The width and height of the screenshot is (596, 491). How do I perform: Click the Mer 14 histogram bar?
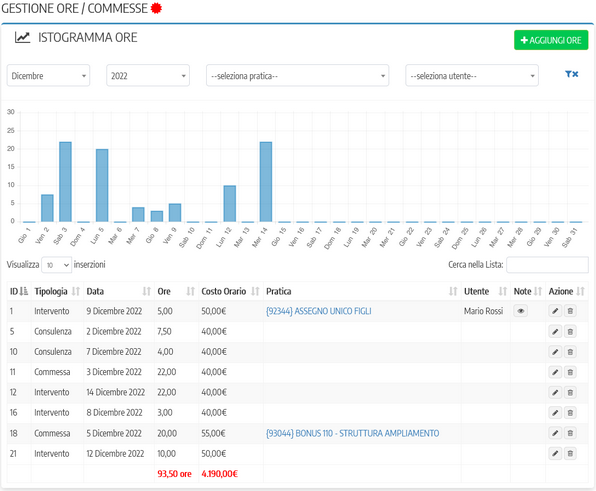(x=266, y=182)
